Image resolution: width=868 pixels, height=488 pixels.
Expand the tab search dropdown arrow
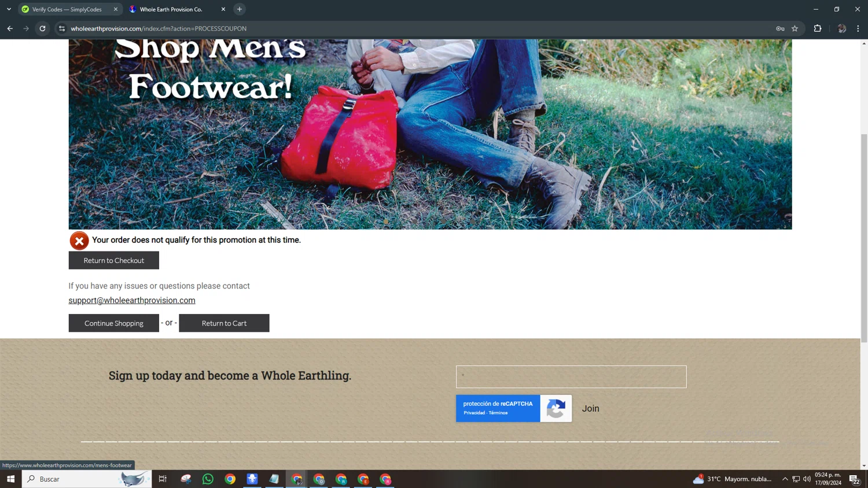point(9,9)
